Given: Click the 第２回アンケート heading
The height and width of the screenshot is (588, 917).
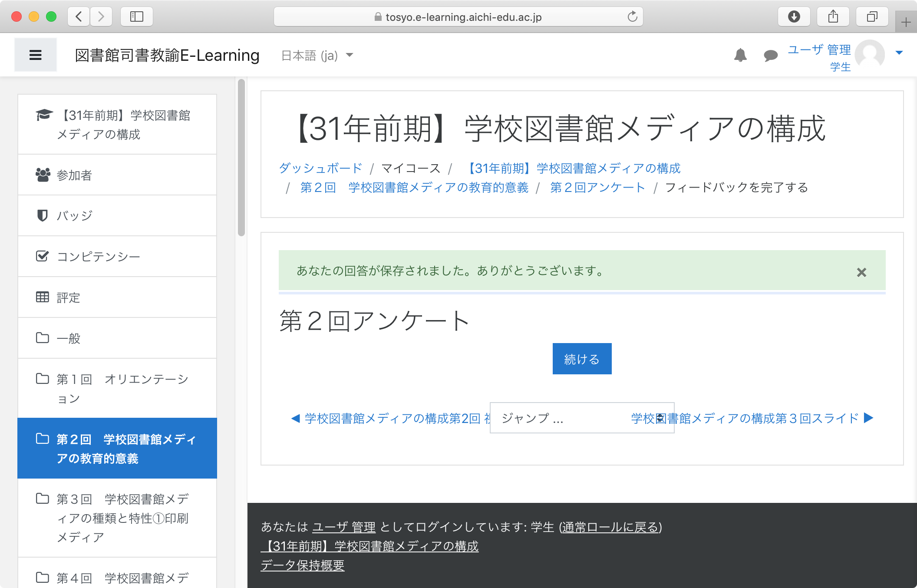Looking at the screenshot, I should [x=374, y=321].
